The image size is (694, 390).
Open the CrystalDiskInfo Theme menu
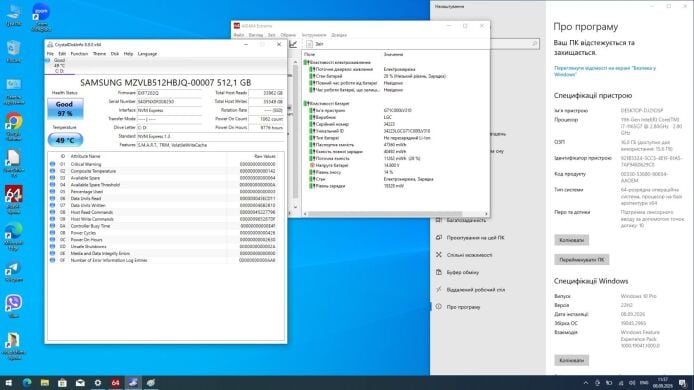(x=99, y=54)
